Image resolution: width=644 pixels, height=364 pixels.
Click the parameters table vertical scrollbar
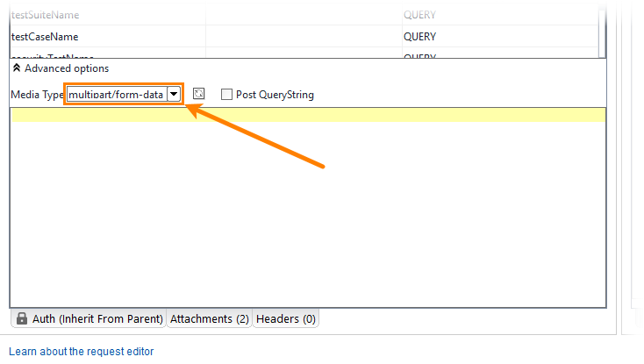(602, 32)
